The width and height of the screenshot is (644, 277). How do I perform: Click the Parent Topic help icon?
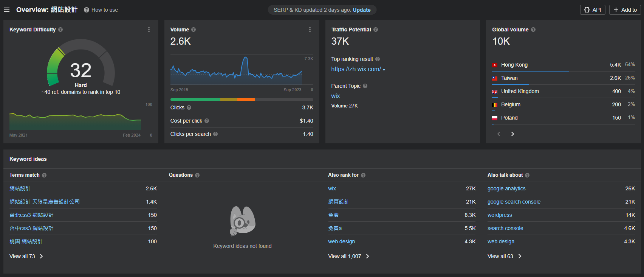(365, 86)
